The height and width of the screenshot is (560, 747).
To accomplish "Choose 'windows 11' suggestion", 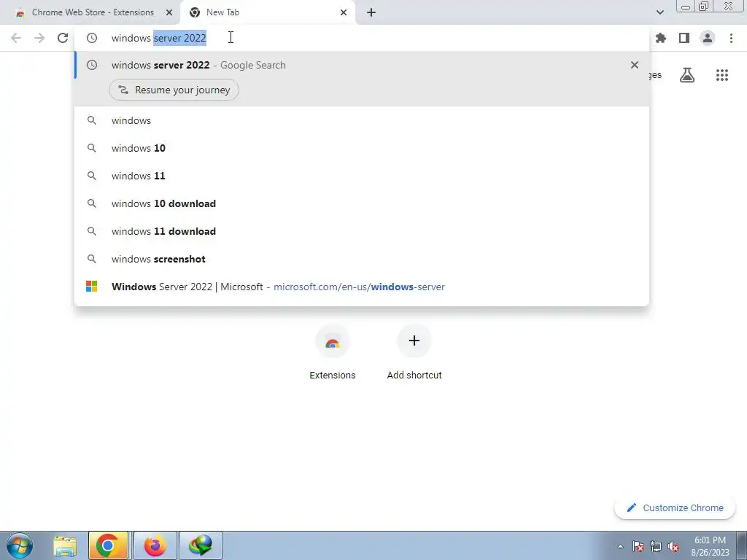I will click(362, 176).
